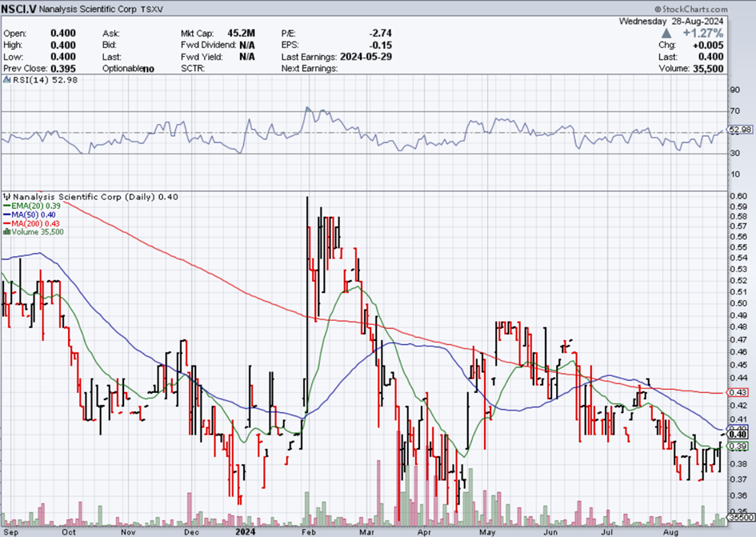Click the blue MA(50) legend line marker
756x537 pixels.
6,214
